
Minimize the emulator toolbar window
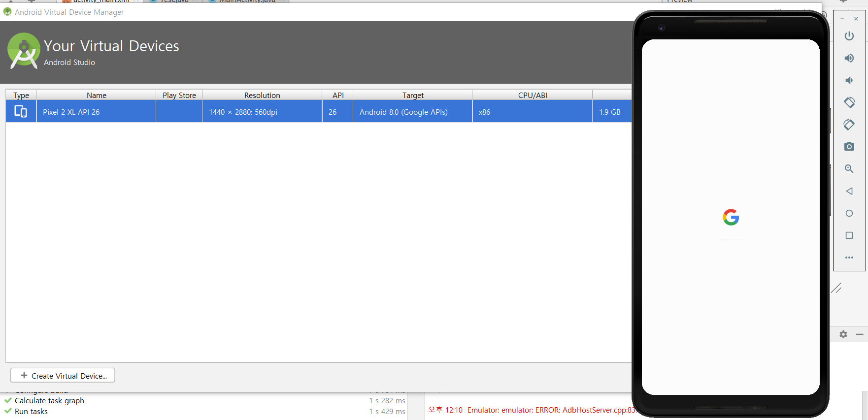point(842,19)
